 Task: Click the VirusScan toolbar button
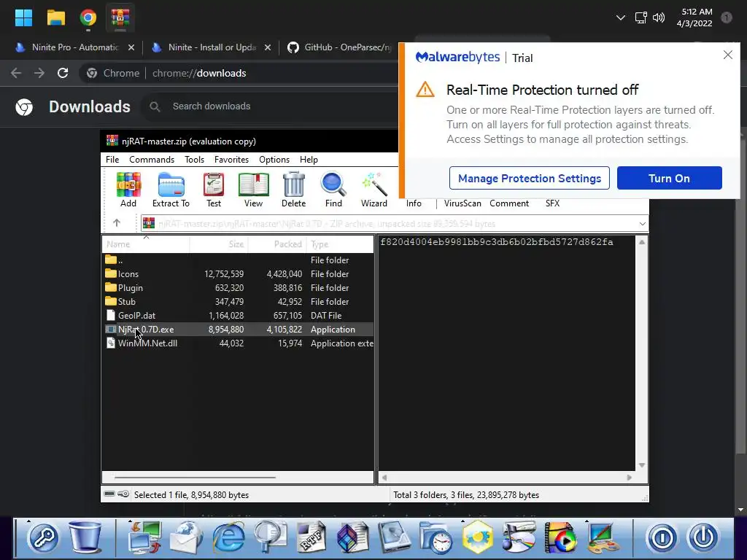(462, 203)
